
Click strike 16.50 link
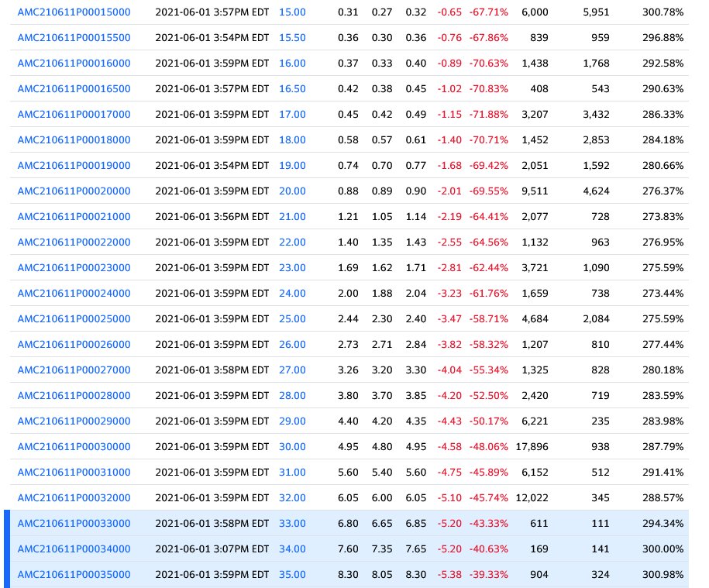click(x=292, y=88)
